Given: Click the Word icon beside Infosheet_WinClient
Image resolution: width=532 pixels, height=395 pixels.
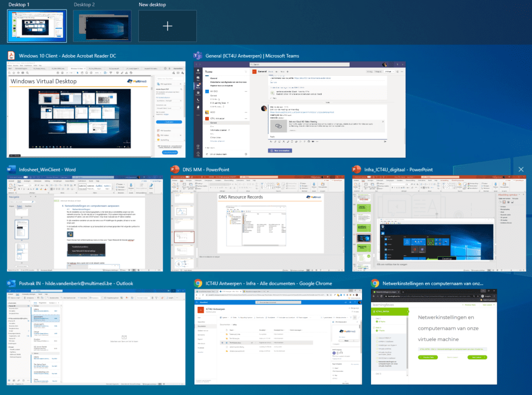Looking at the screenshot, I should [11, 169].
